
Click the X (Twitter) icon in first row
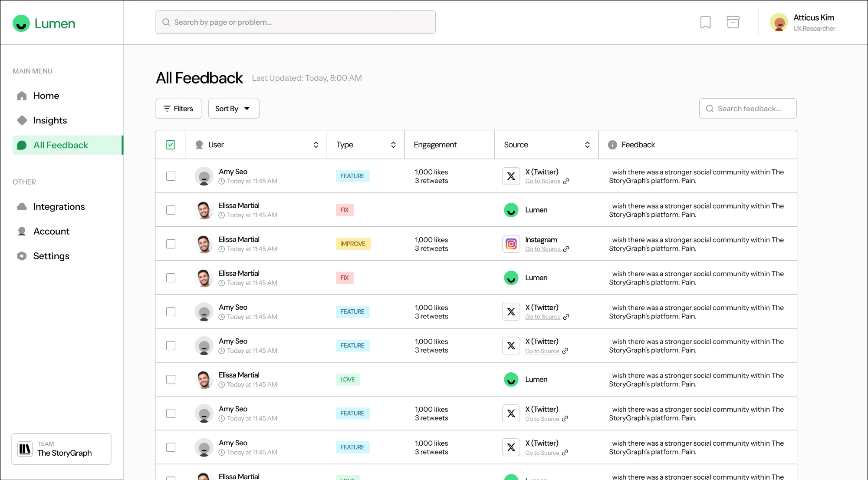[x=511, y=176]
